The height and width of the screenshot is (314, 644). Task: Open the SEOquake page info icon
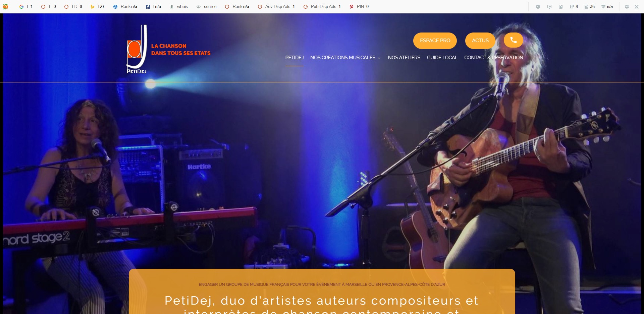tap(538, 7)
